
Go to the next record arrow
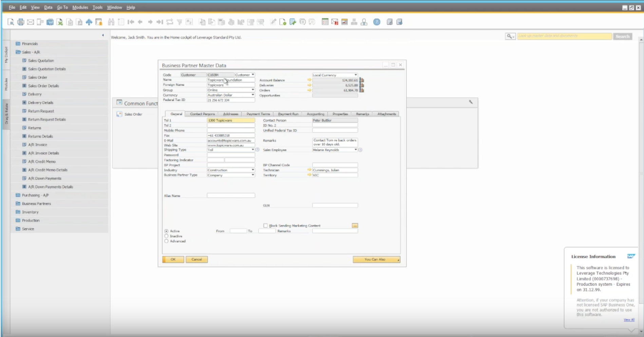(150, 22)
